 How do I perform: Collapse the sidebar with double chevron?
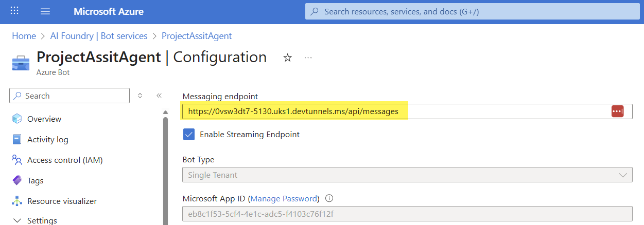pos(159,96)
